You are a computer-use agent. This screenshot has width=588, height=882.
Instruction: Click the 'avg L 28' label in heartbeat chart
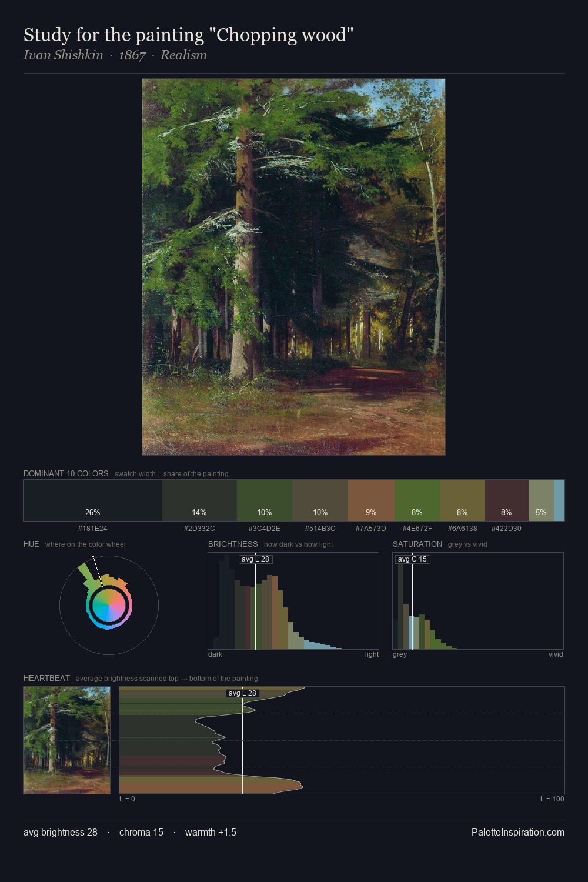[x=243, y=693]
